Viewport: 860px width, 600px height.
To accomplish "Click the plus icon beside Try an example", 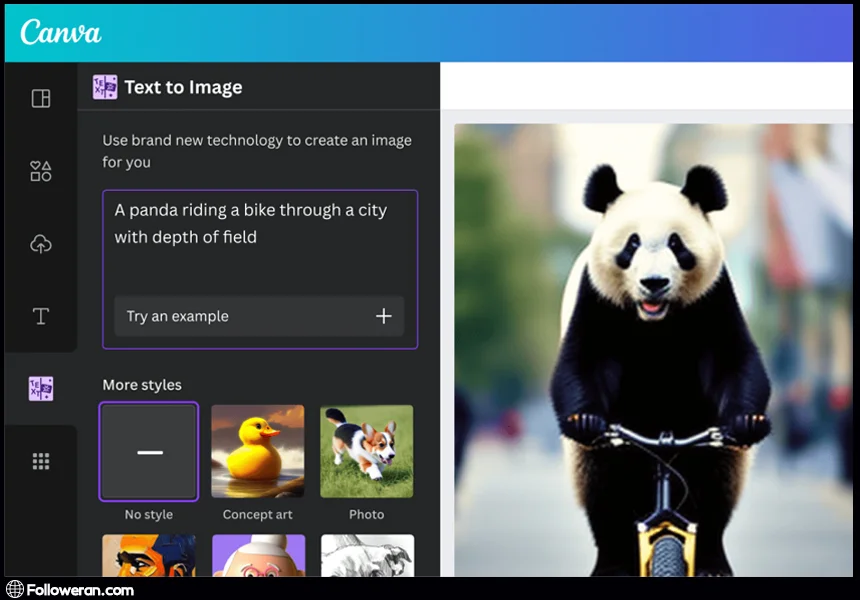I will coord(383,316).
